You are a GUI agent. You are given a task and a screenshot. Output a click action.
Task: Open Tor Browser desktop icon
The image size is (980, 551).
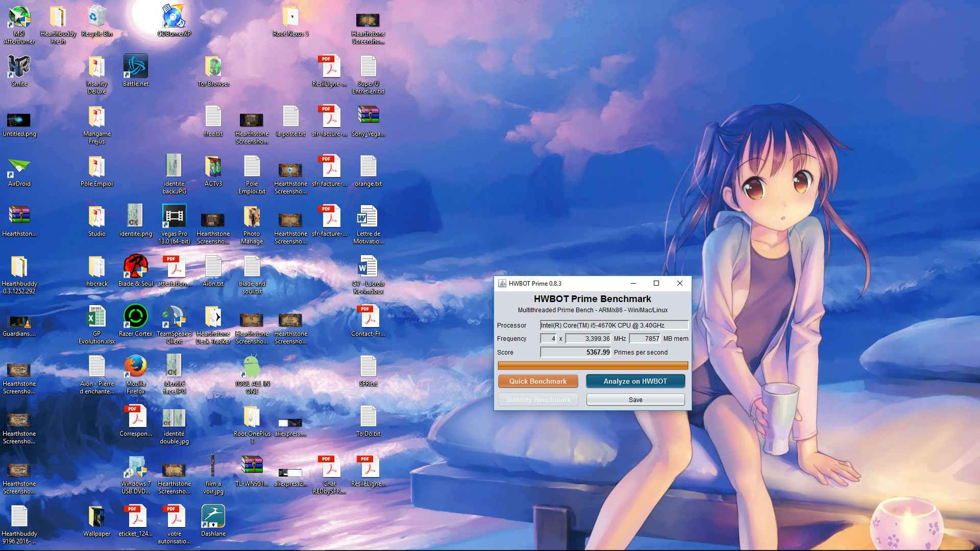click(213, 70)
